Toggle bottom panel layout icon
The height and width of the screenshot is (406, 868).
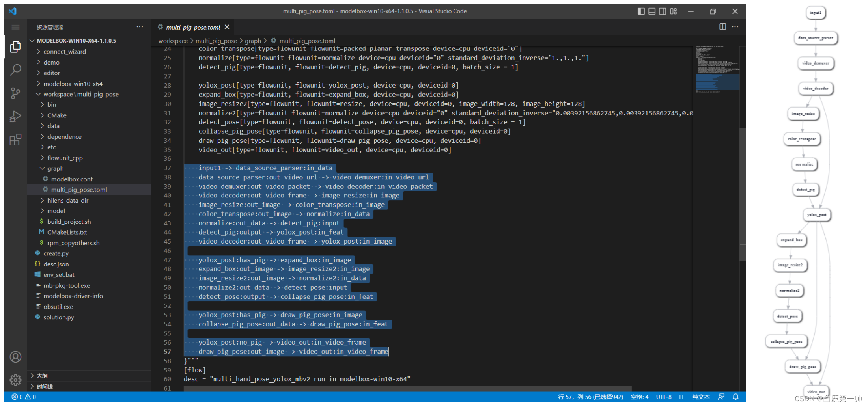coord(652,11)
